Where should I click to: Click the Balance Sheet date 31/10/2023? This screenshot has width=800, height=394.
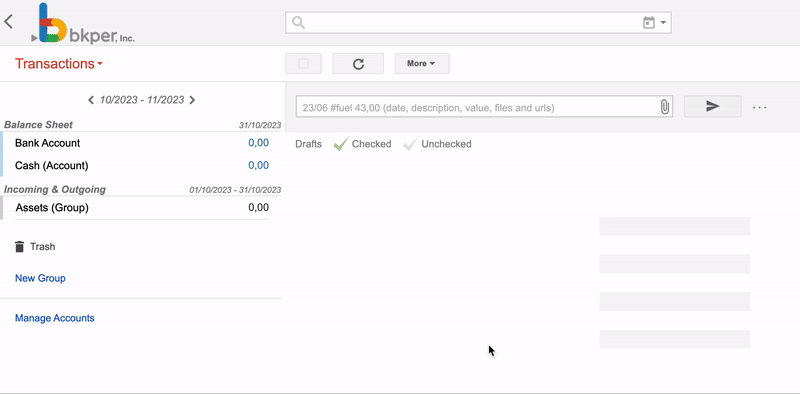(x=260, y=125)
